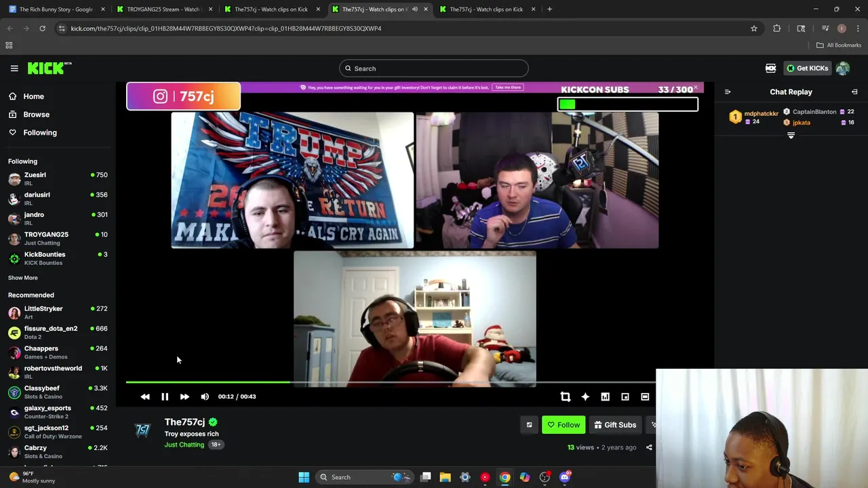Open File Explorer from taskbar
Screen dimensions: 868x488
click(445, 477)
